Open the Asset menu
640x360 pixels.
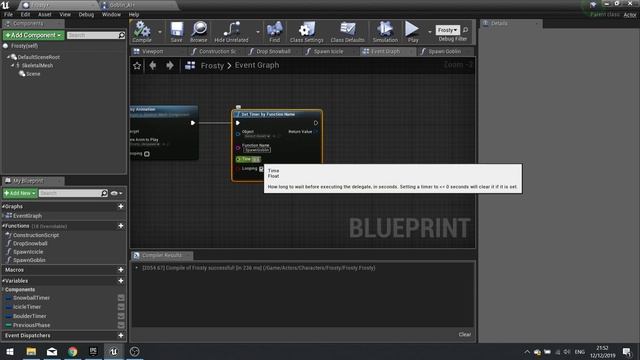pos(45,14)
